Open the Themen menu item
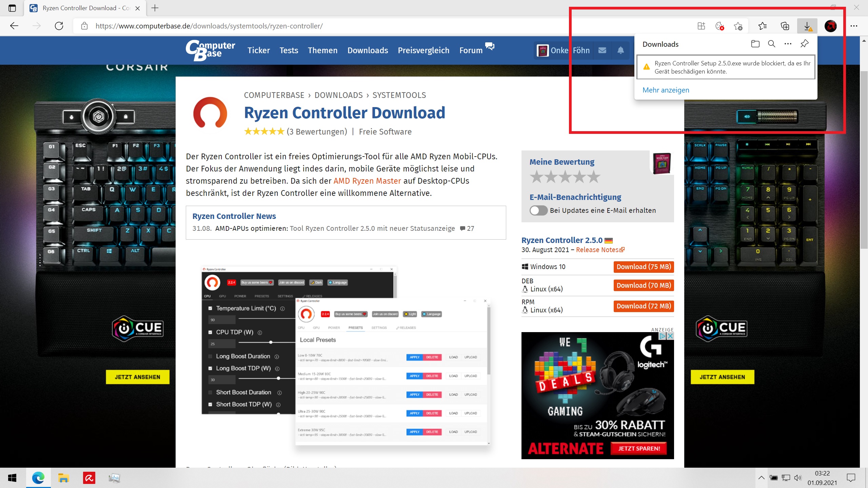The width and height of the screenshot is (868, 488). click(x=323, y=50)
